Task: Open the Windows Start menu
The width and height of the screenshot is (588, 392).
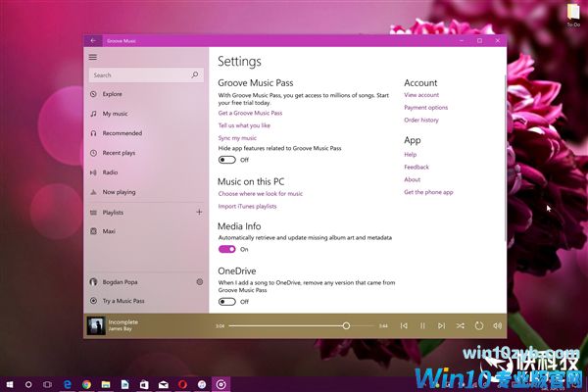Action: tap(10, 384)
